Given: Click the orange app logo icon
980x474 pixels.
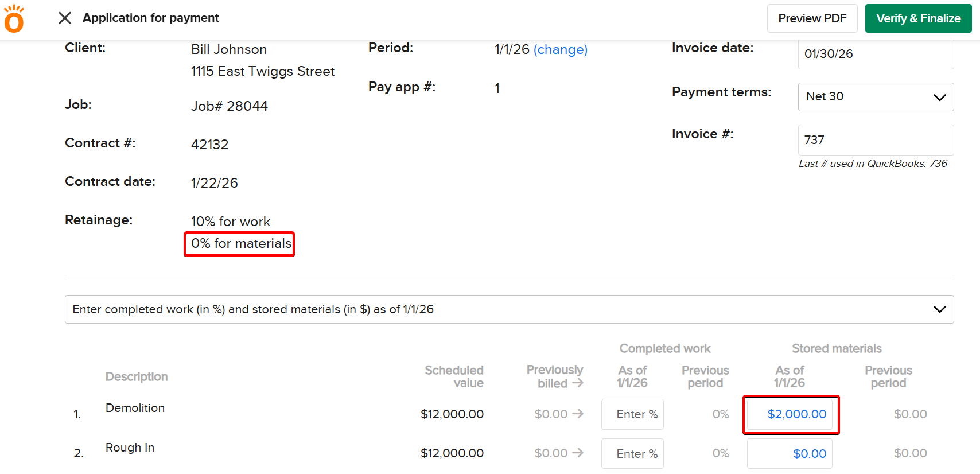Looking at the screenshot, I should [14, 19].
